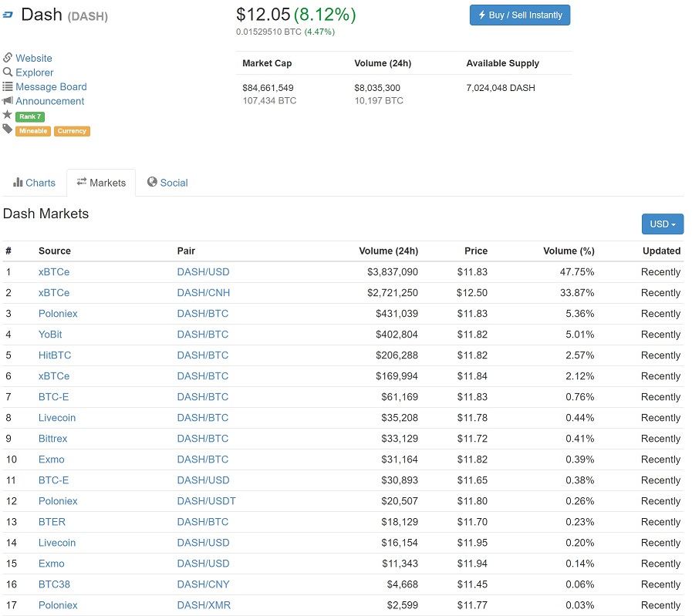
Task: Open the DASH/CNY pair link
Action: coord(203,584)
